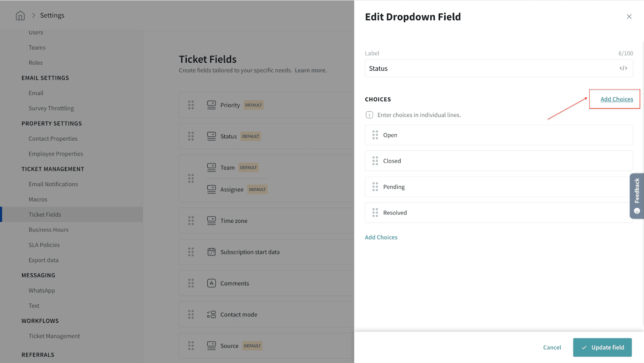Cancel editing the dropdown field
The image size is (644, 363).
click(x=552, y=347)
